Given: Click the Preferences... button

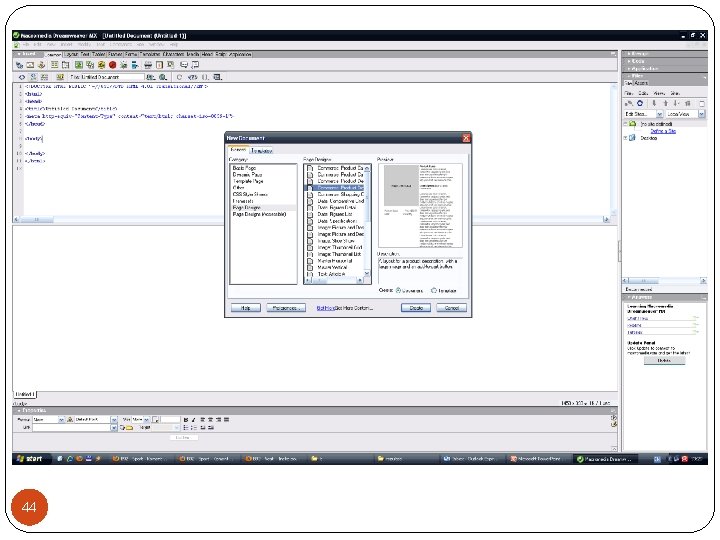Looking at the screenshot, I should pyautogui.click(x=286, y=308).
